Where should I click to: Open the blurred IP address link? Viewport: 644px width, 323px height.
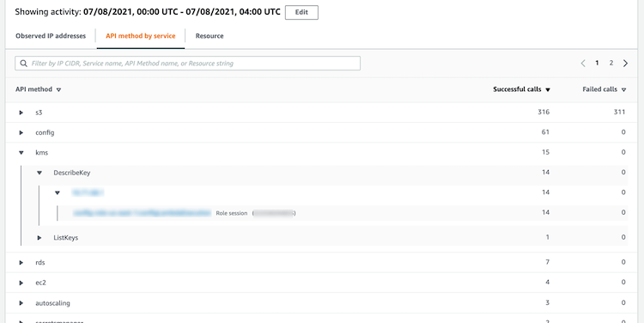[x=88, y=192]
